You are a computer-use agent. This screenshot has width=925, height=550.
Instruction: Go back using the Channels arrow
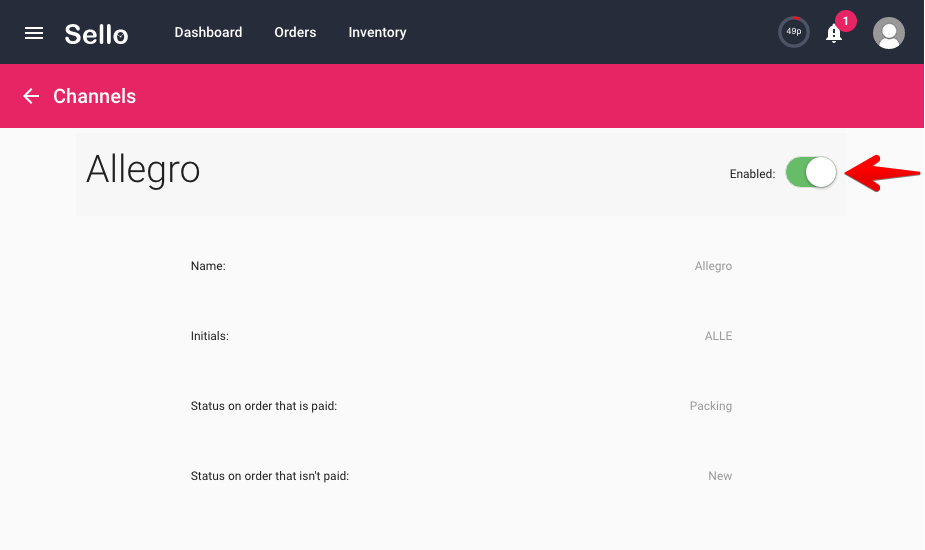(x=31, y=96)
